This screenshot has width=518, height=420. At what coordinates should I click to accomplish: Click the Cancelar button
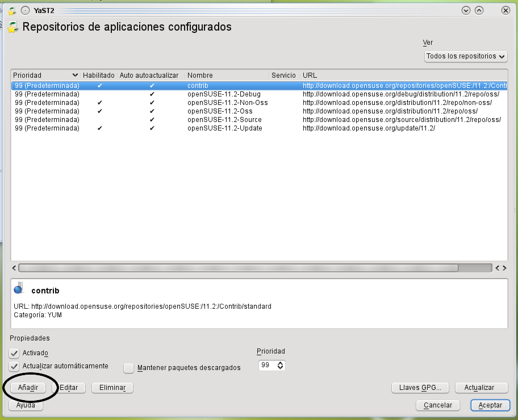[x=438, y=405]
